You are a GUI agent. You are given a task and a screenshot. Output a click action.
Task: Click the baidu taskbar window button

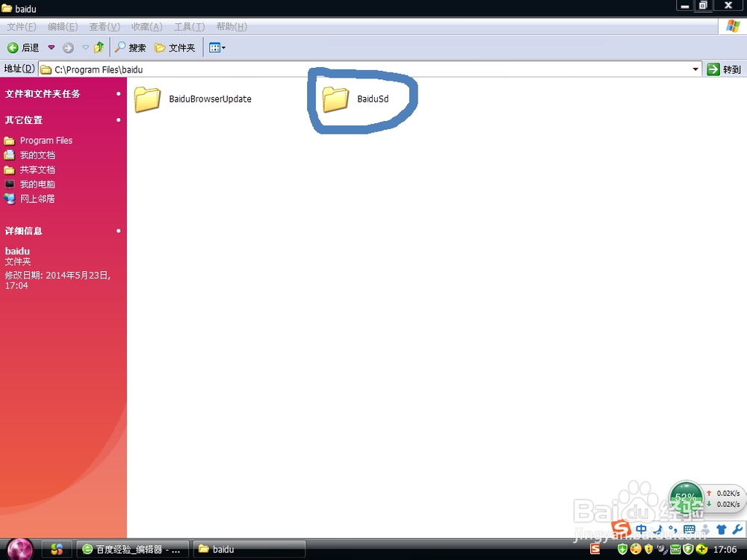coord(249,550)
